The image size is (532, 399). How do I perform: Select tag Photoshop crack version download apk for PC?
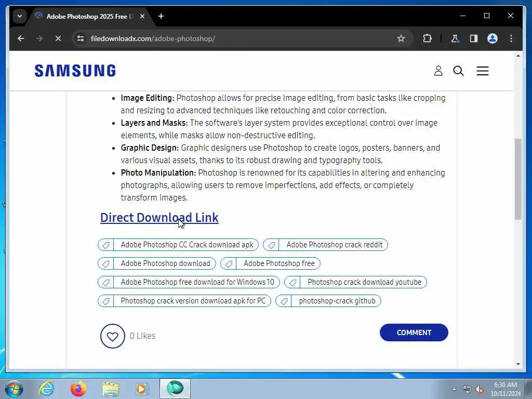(x=184, y=301)
